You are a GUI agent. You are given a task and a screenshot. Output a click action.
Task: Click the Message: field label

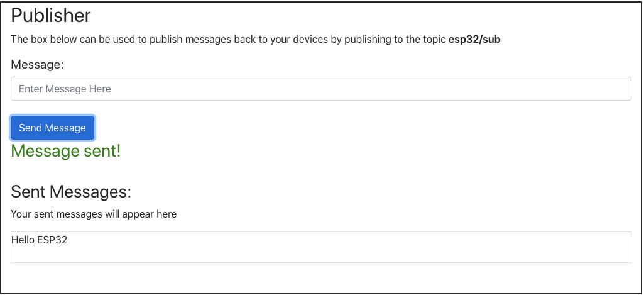point(37,65)
